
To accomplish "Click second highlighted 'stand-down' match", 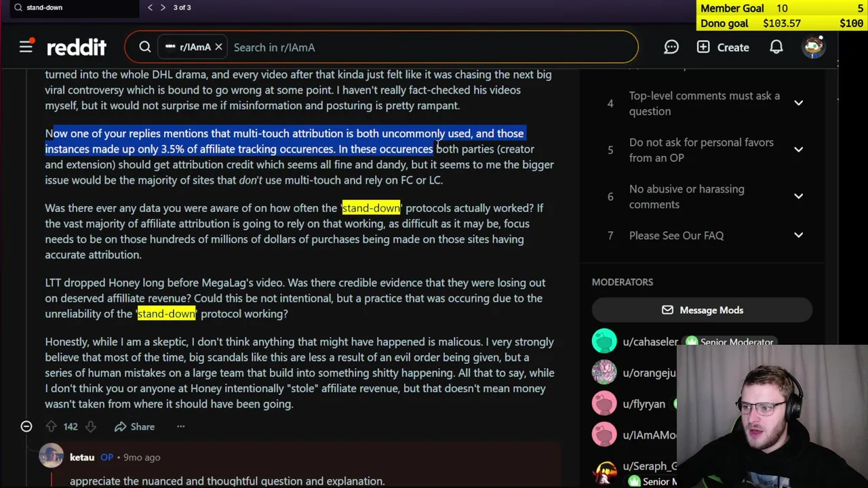I will pos(166,314).
